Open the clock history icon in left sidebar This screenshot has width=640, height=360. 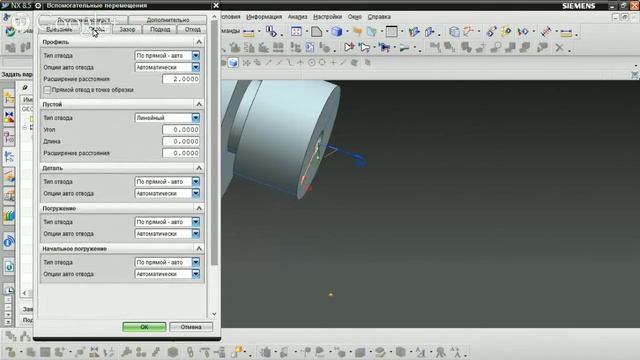tap(9, 289)
